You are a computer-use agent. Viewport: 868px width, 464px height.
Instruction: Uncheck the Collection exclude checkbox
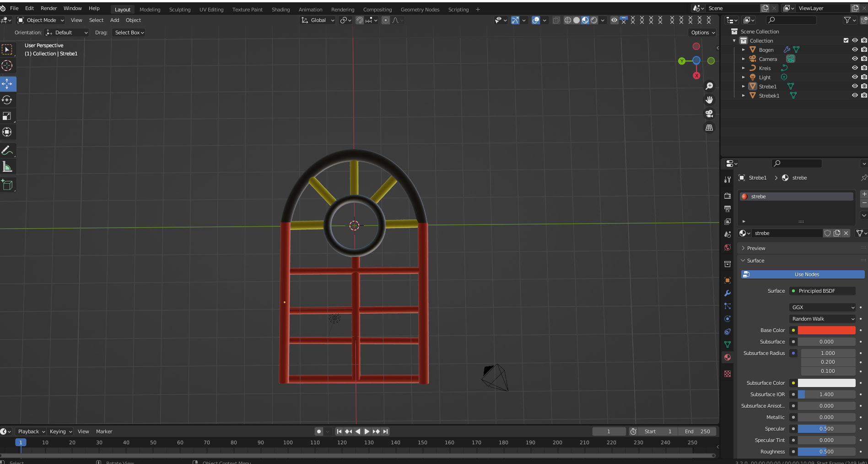[x=846, y=40]
